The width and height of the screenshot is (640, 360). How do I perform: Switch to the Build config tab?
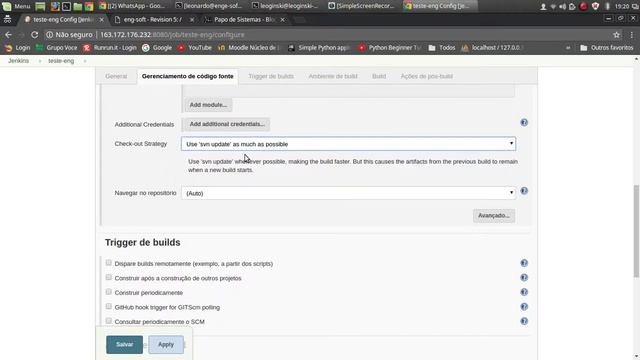pos(379,76)
